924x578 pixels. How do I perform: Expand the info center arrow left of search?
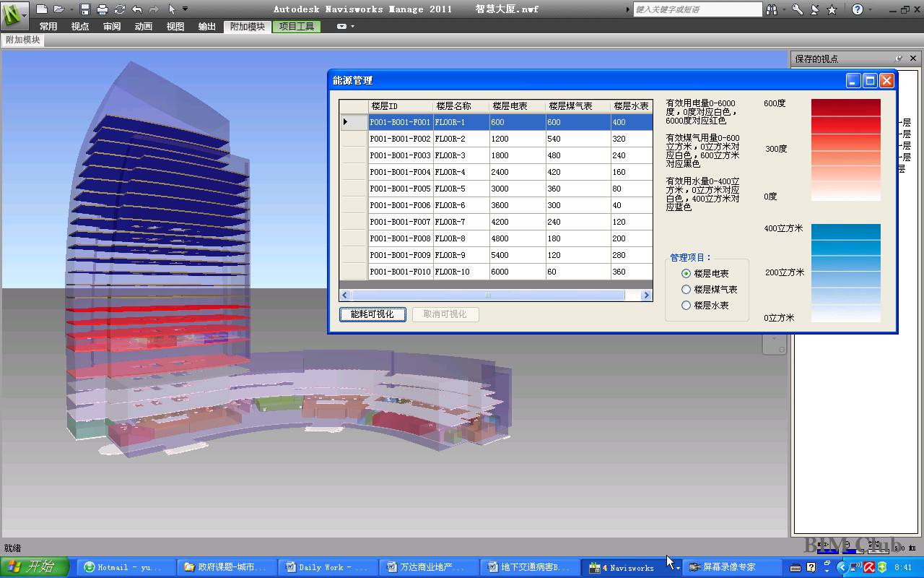coord(627,9)
